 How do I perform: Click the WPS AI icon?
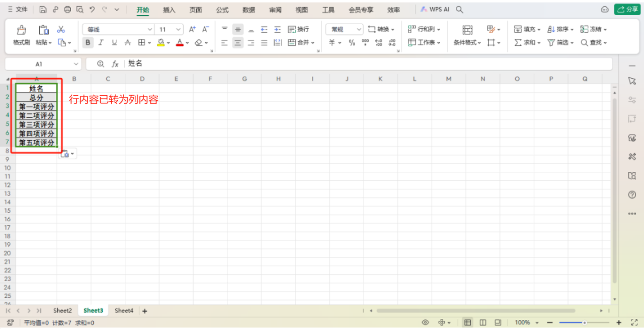(x=435, y=10)
